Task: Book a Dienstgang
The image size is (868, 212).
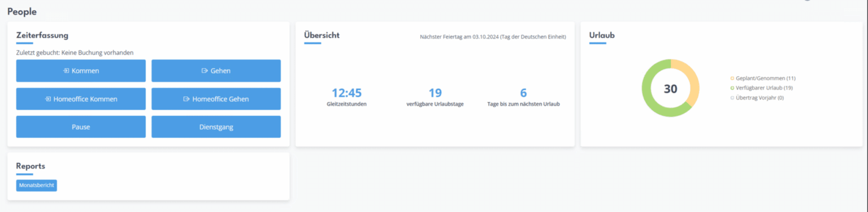Action: tap(216, 127)
